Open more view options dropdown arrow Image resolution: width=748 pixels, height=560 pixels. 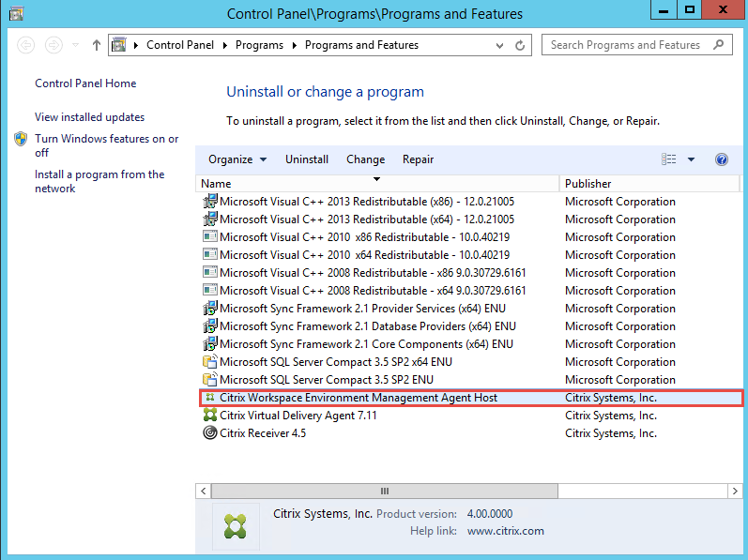tap(691, 159)
